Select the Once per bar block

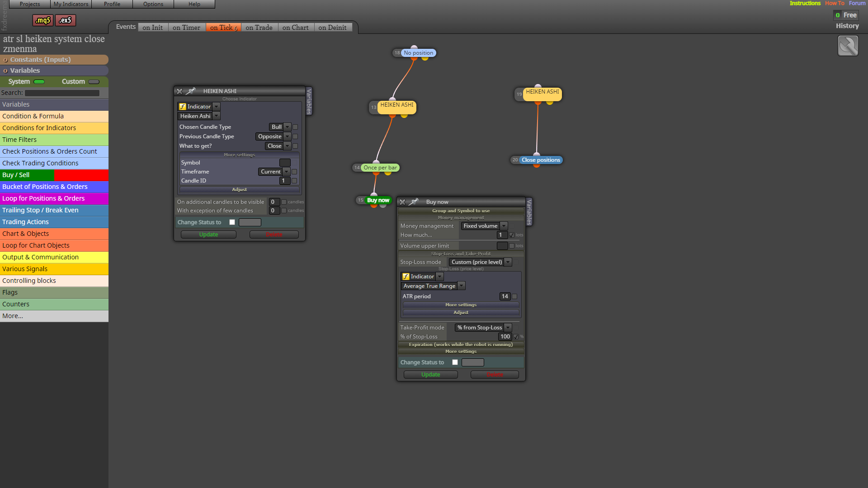pos(380,168)
